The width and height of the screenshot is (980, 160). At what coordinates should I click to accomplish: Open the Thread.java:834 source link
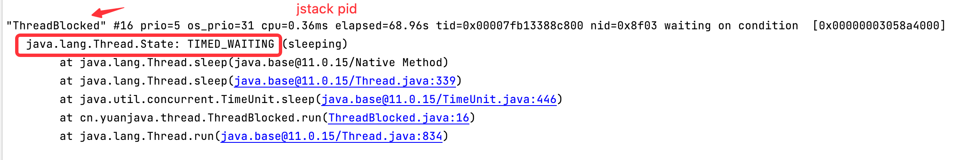coord(332,136)
